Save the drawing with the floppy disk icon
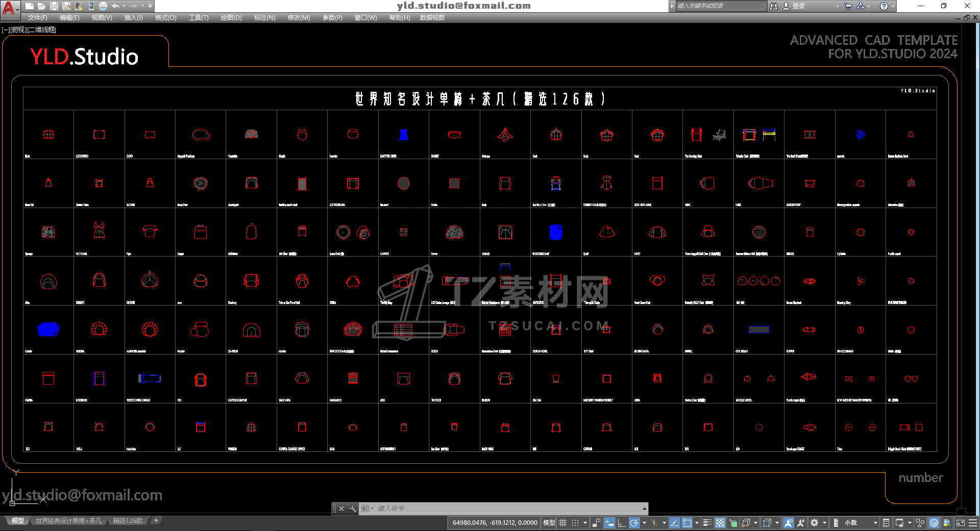Screen dimensions: 980x531 tap(54, 6)
